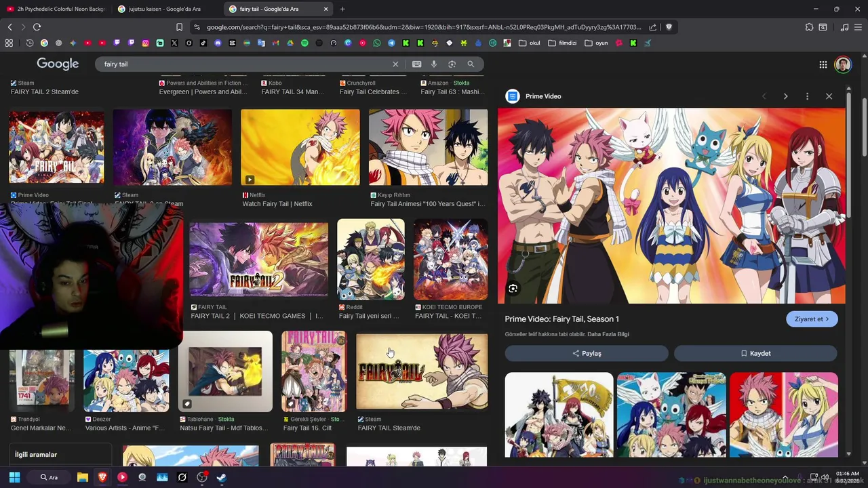
Task: Search by image with Lens
Action: point(452,64)
